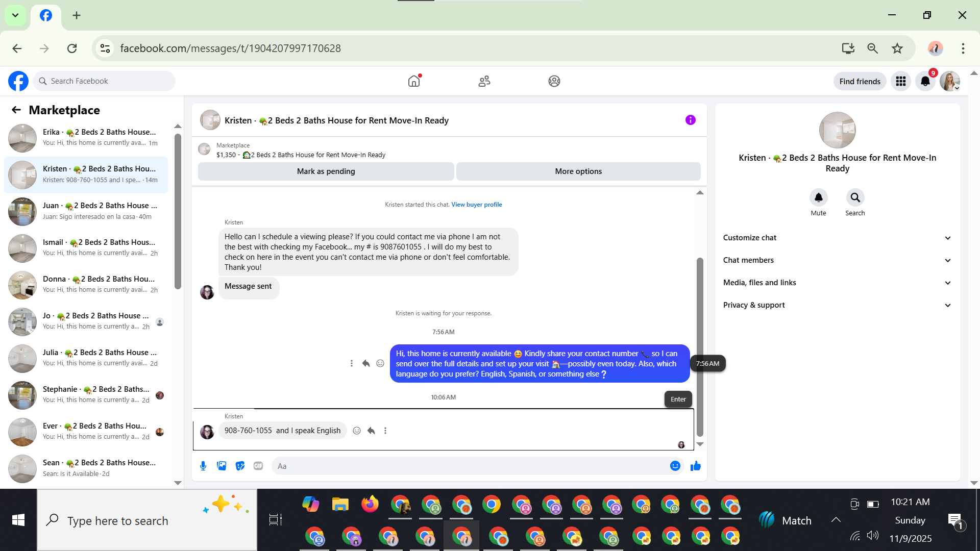Open the Stephanie conversation
Viewport: 980px width, 551px height.
tap(86, 395)
